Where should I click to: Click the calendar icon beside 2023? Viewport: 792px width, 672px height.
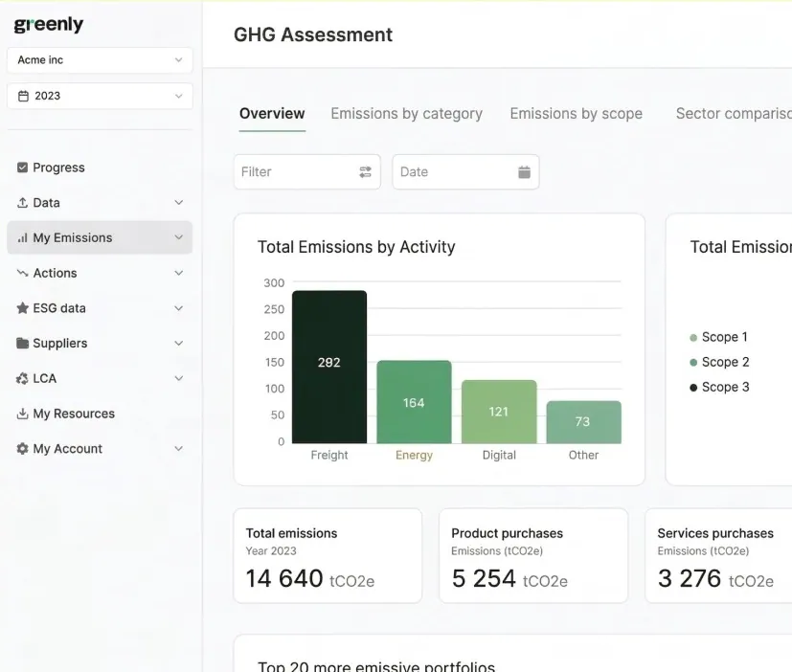[23, 96]
